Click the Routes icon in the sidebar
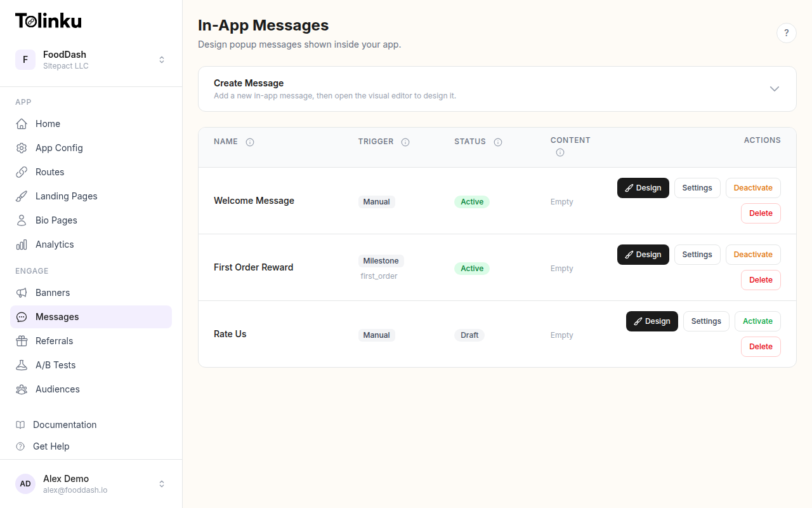 (22, 171)
